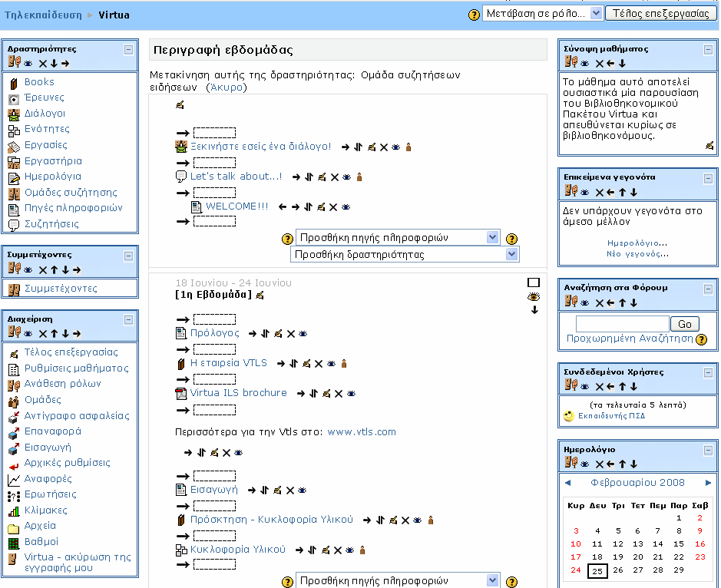The height and width of the screenshot is (588, 721).
Task: Open the 'Μετάβαση σε ρόλο...' dropdown
Action: (543, 14)
